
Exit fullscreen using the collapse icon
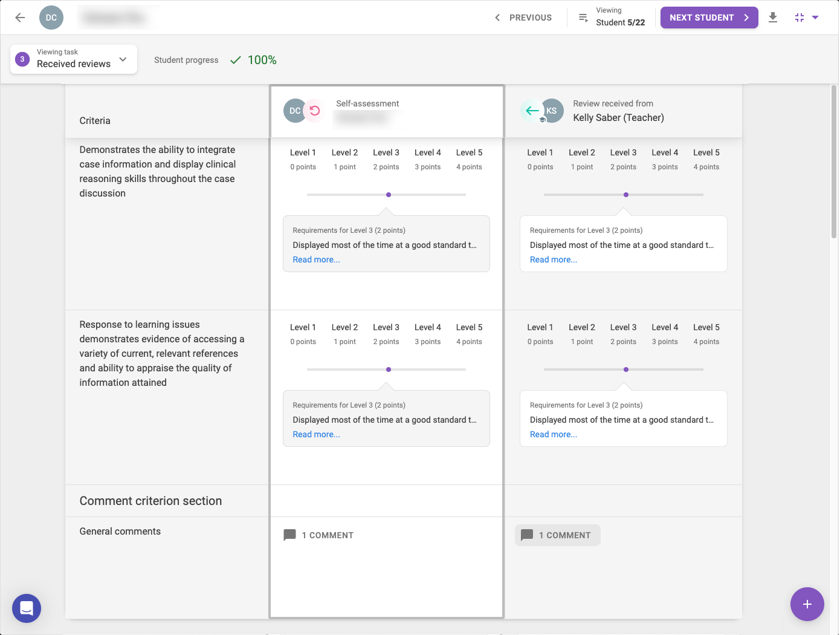point(800,18)
